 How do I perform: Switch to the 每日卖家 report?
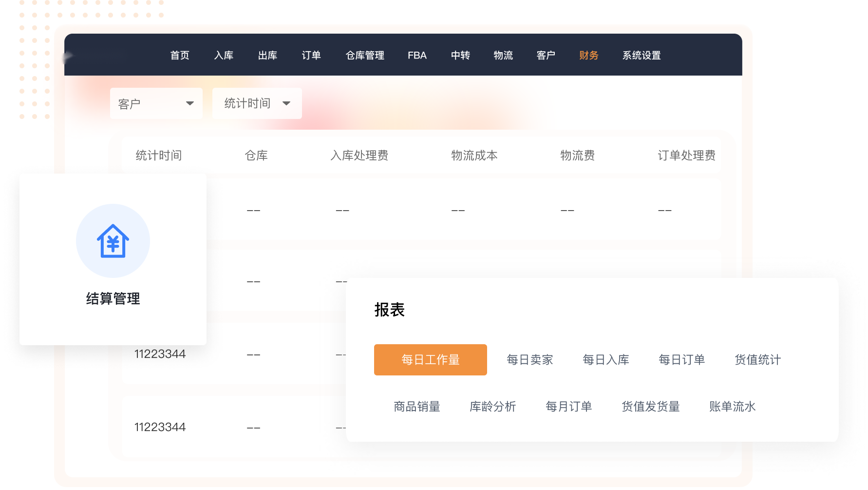click(529, 360)
